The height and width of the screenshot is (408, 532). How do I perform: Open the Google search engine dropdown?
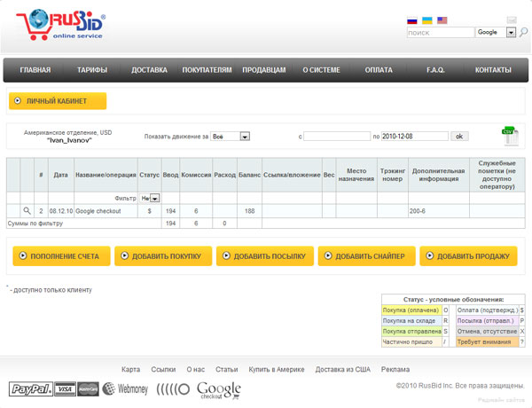coord(511,32)
